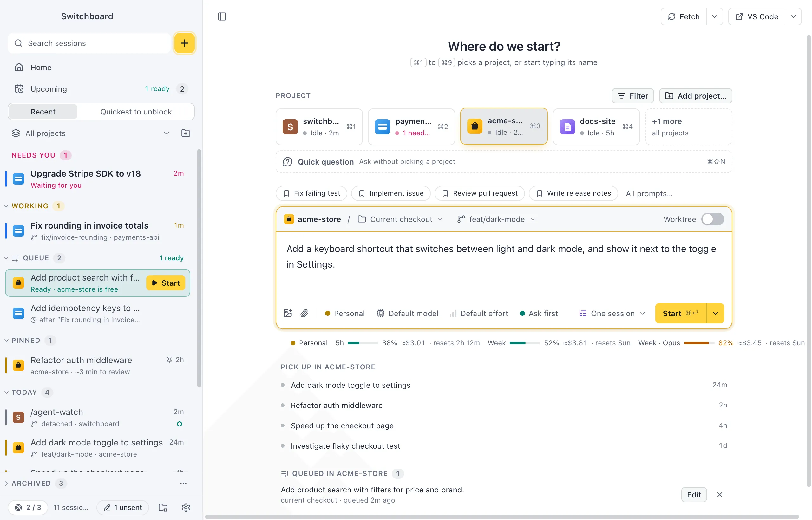Open the VS Code dropdown arrow
The width and height of the screenshot is (812, 520).
(793, 16)
